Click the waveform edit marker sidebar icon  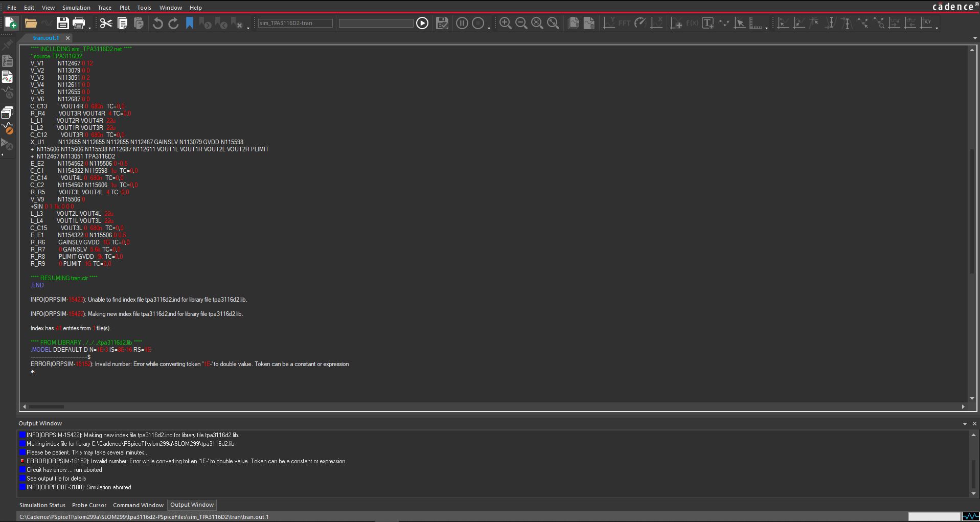click(7, 128)
